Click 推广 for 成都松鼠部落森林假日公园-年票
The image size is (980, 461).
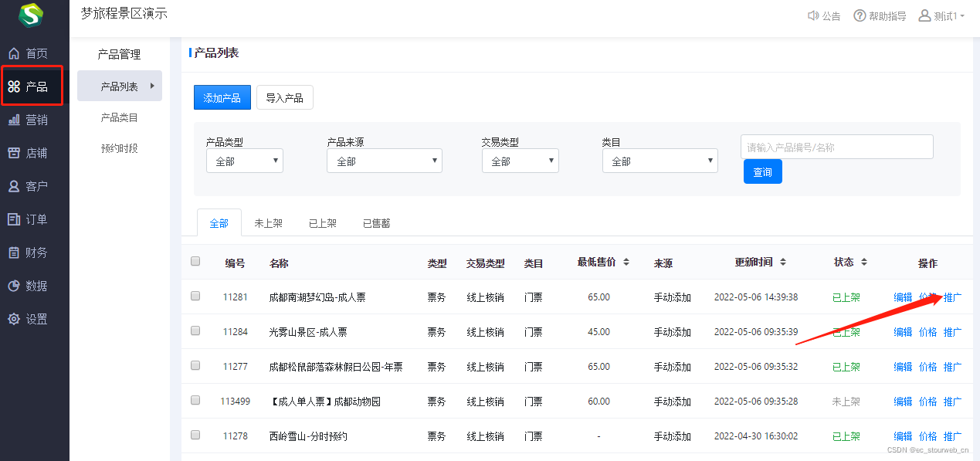pos(953,367)
